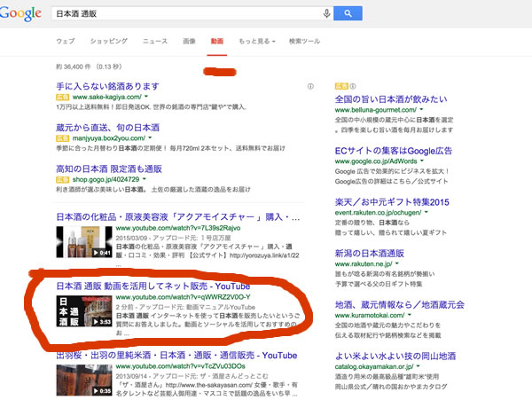532x400 pixels.
Task: Open the result 日本酒 通販 動画を活用してネット販売 - YouTube
Action: click(153, 286)
